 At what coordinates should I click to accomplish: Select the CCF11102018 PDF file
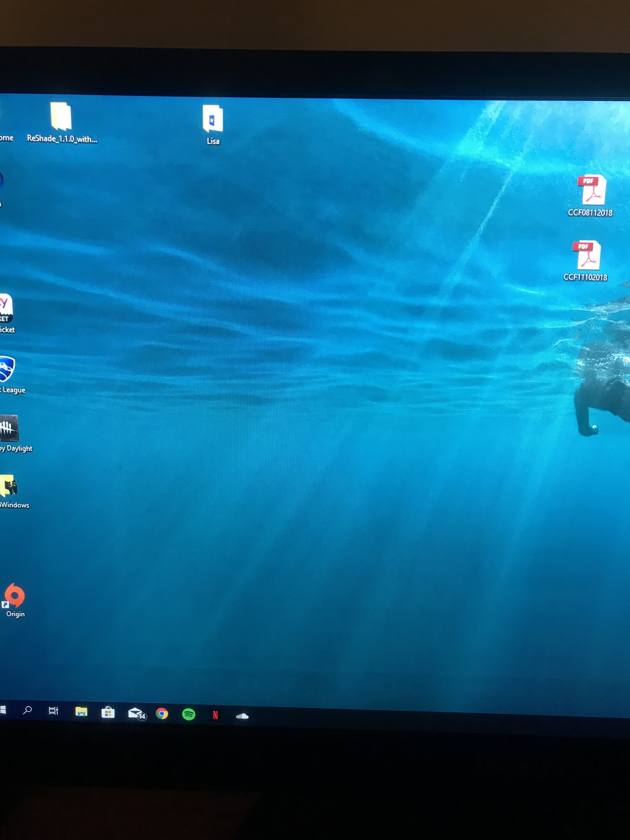(587, 255)
